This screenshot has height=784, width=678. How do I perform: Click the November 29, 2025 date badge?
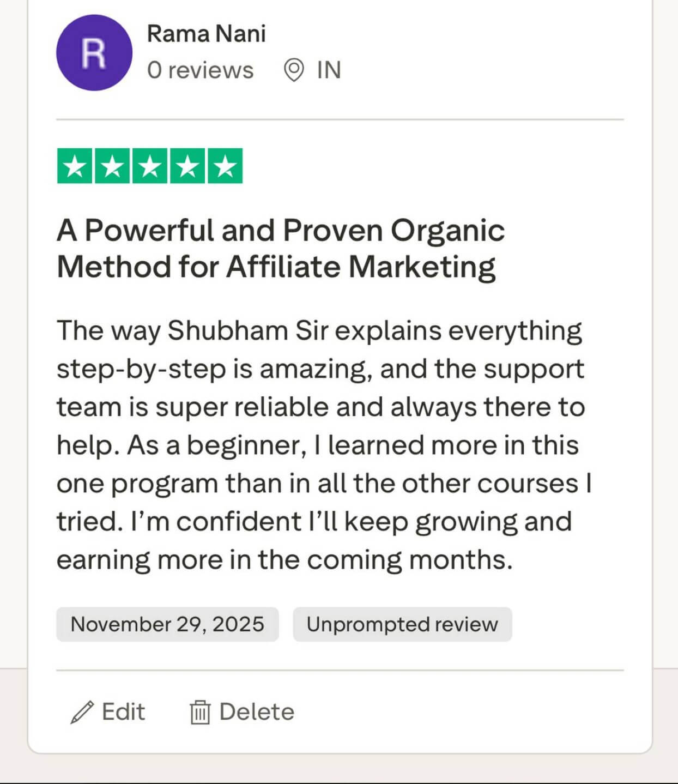coord(167,624)
